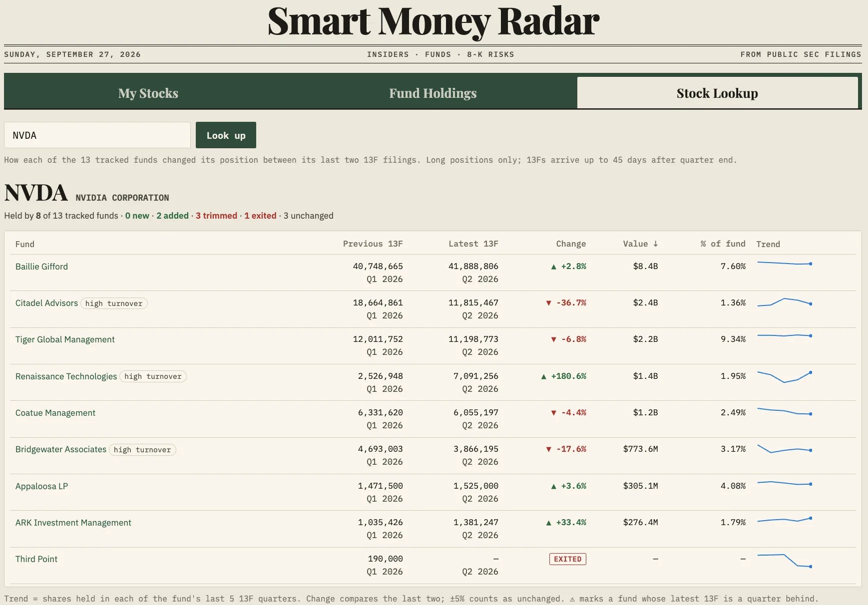Open the Fund Holdings tab
The height and width of the screenshot is (605, 868).
[x=433, y=93]
